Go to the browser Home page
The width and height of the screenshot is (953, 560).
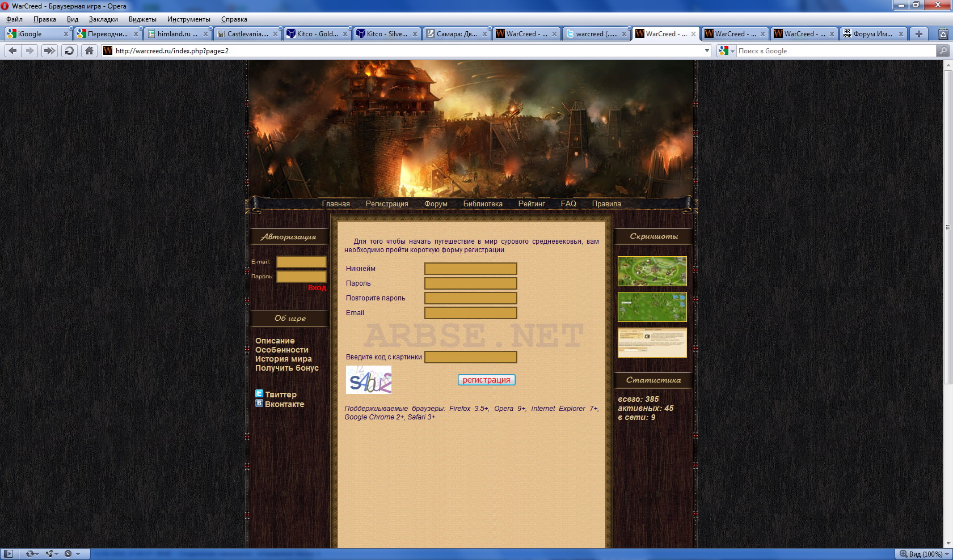coord(89,50)
